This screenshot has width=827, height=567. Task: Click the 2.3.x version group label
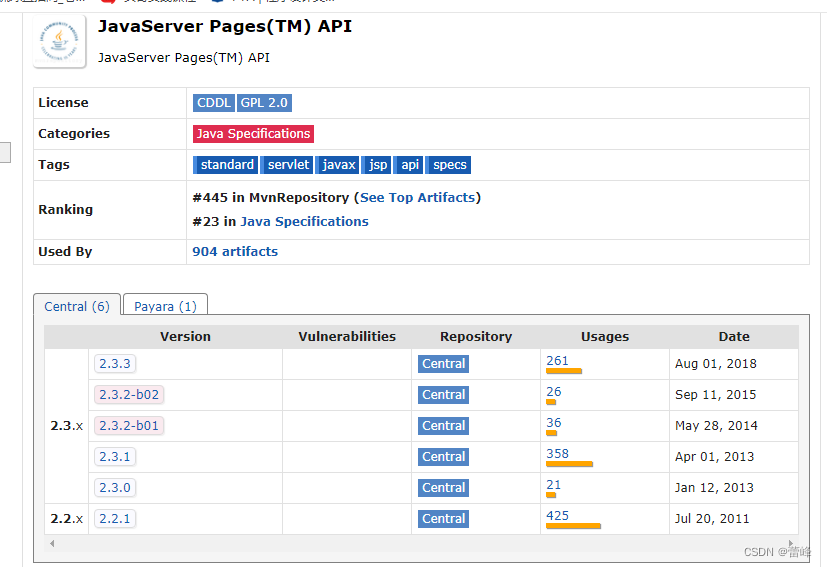point(66,426)
